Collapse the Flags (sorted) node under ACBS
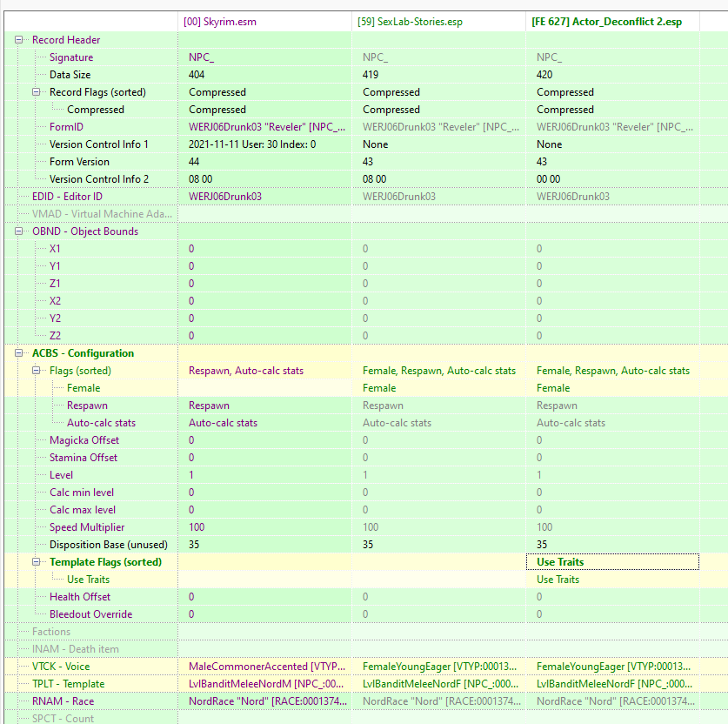The image size is (728, 724). tap(37, 371)
